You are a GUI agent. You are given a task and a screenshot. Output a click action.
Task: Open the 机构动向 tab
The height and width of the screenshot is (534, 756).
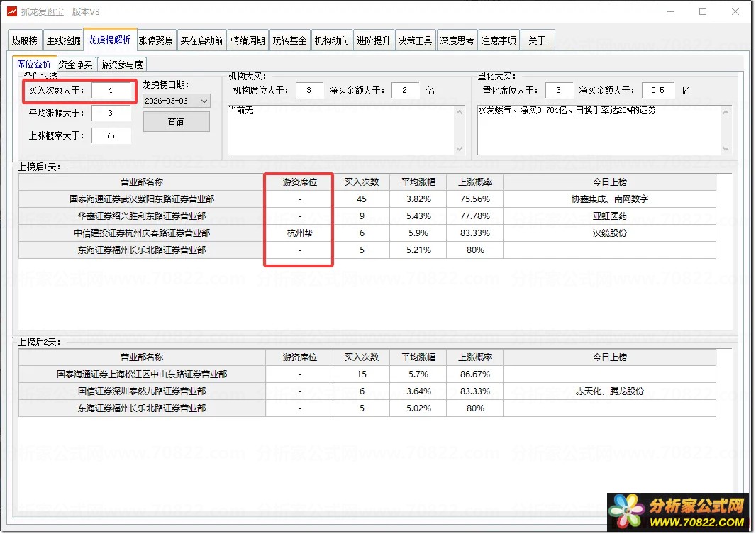[332, 40]
